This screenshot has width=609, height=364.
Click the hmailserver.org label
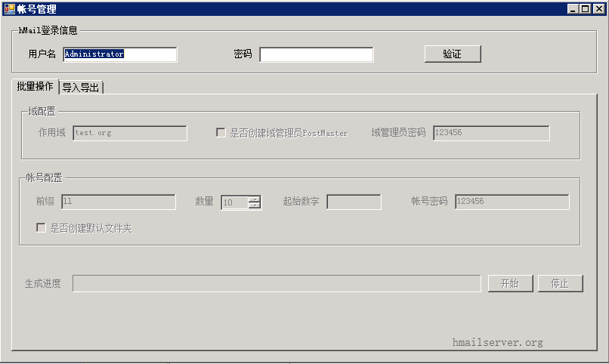coord(497,342)
